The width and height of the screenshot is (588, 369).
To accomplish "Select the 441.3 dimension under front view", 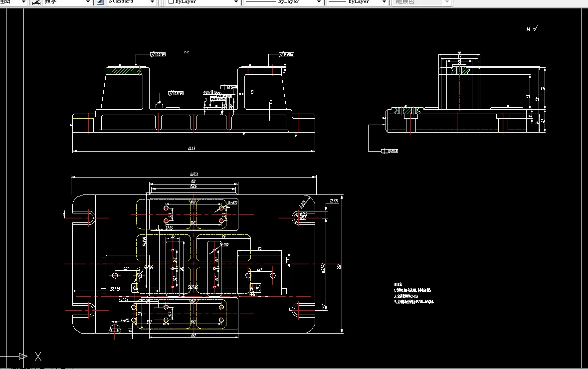I will coord(191,149).
